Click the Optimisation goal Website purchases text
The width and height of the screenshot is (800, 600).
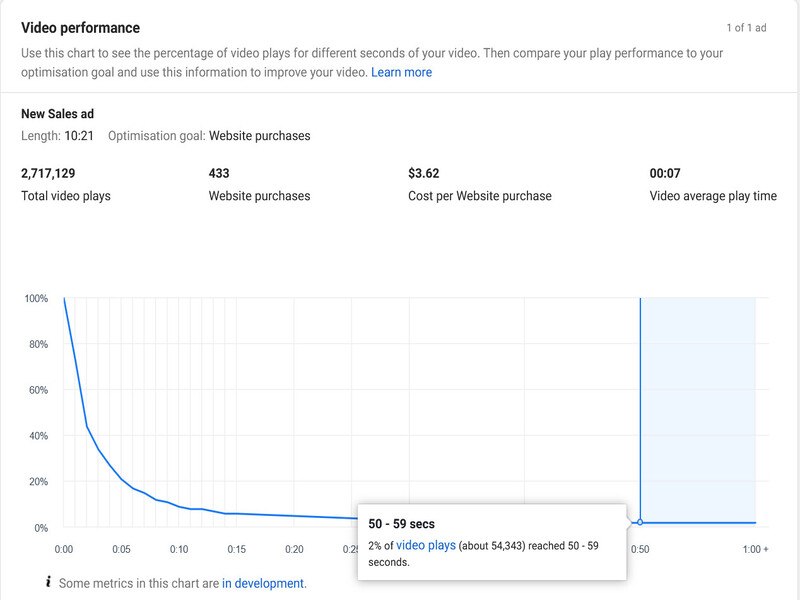coord(210,135)
